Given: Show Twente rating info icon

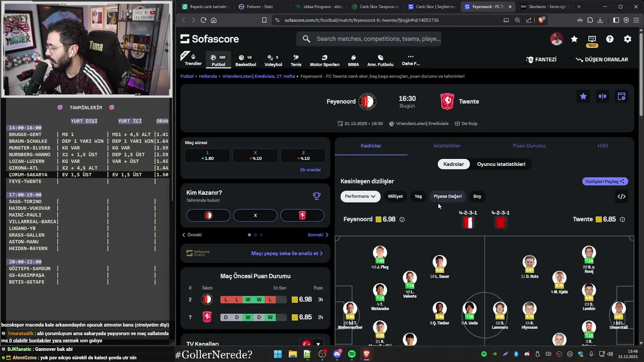Looking at the screenshot, I should (622, 219).
